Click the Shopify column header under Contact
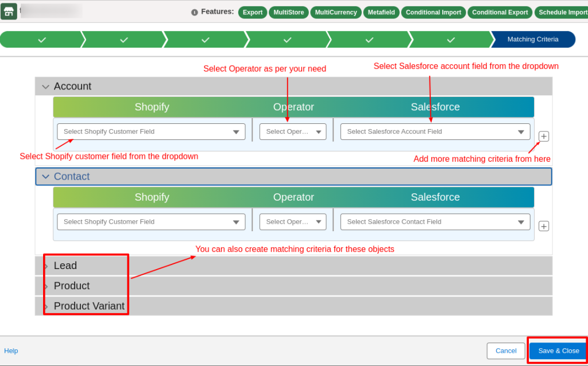The image size is (588, 366). [x=152, y=197]
